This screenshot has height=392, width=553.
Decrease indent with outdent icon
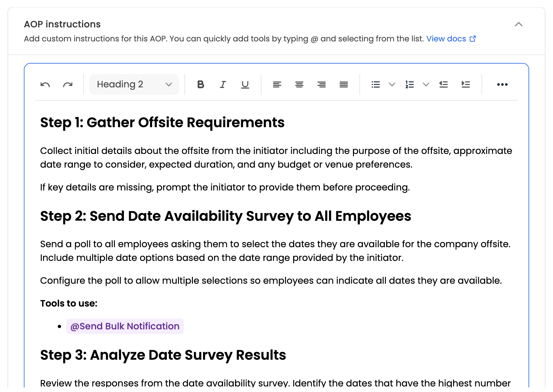[443, 85]
